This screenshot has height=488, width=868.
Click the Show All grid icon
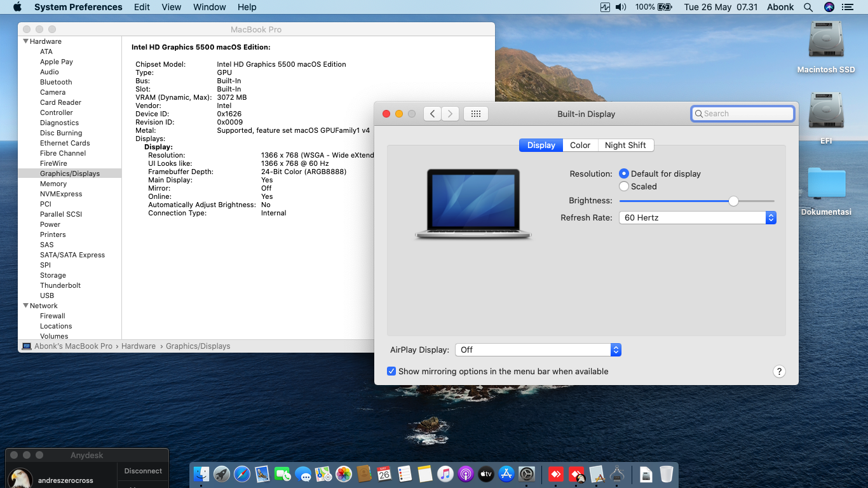tap(476, 114)
